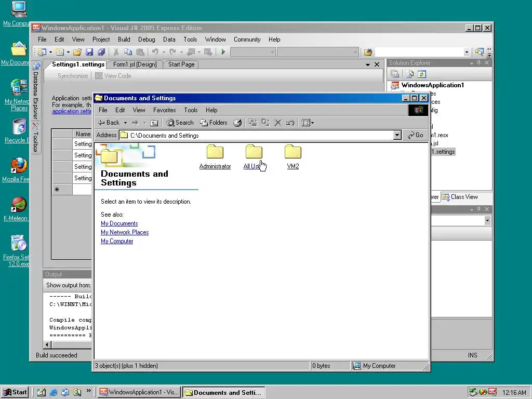Open the Properties panel object dropdown
Image resolution: width=532 pixels, height=399 pixels.
(487, 220)
